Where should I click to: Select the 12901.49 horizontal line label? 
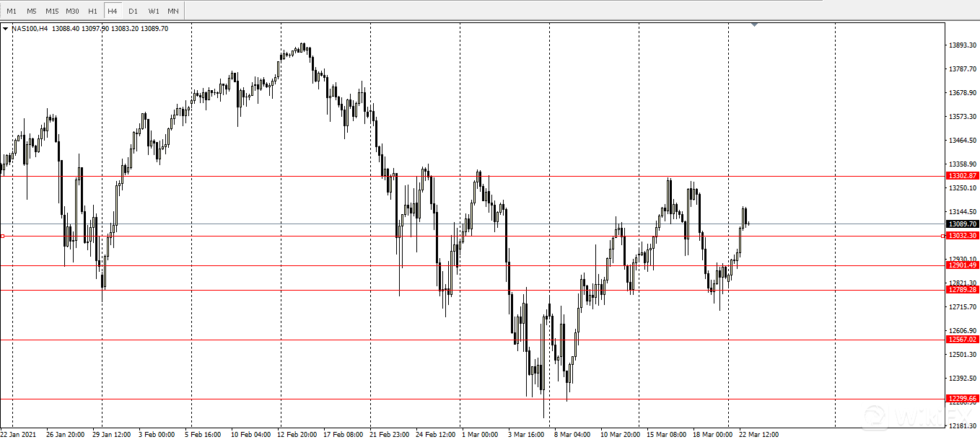pos(963,265)
